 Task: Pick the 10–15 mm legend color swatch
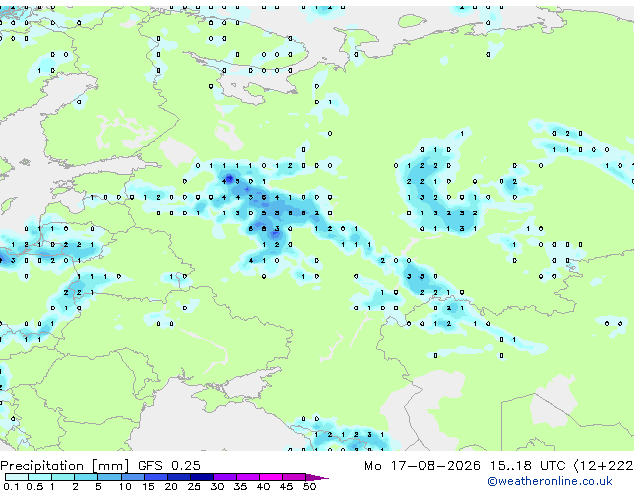(x=132, y=477)
